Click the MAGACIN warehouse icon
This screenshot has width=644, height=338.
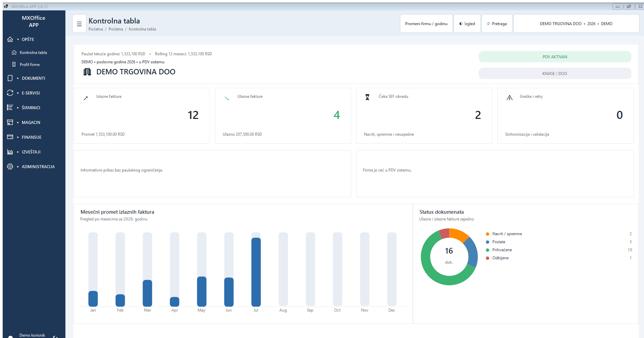(10, 122)
